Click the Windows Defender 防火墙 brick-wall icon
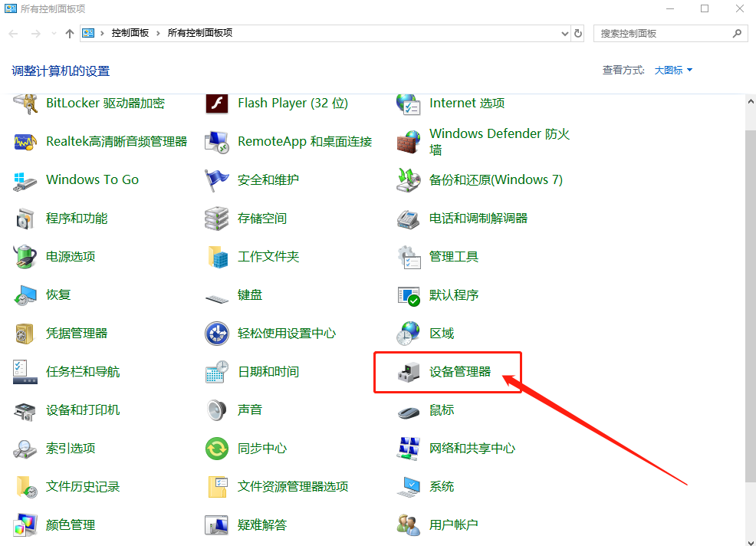 tap(409, 142)
